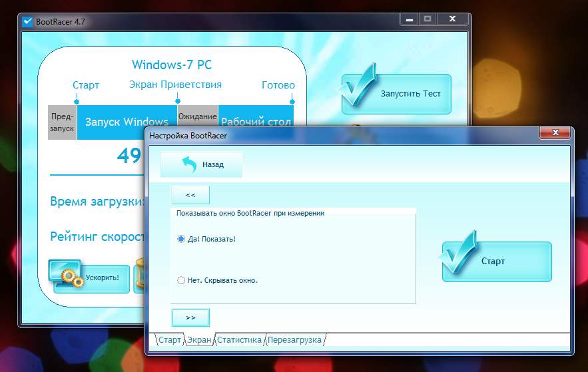588x372 pixels.
Task: Click the Старт timeline marker
Action: pos(77,102)
